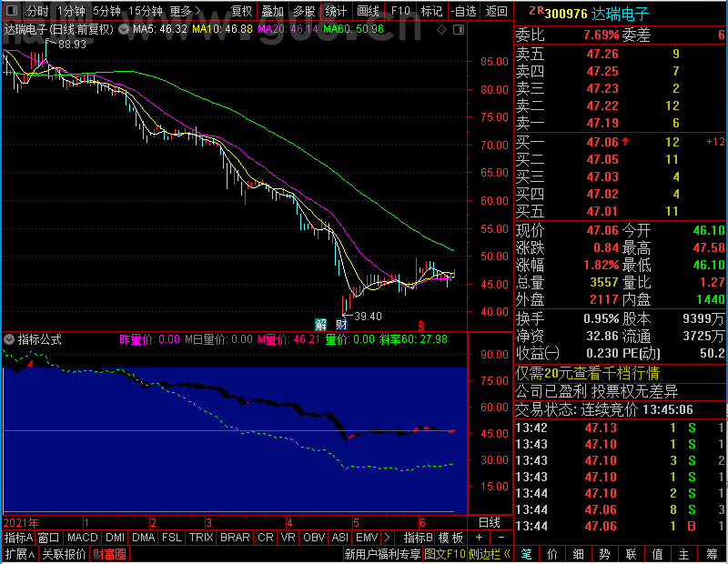Zoom in chart with plus button
The image size is (728, 564).
tap(480, 538)
